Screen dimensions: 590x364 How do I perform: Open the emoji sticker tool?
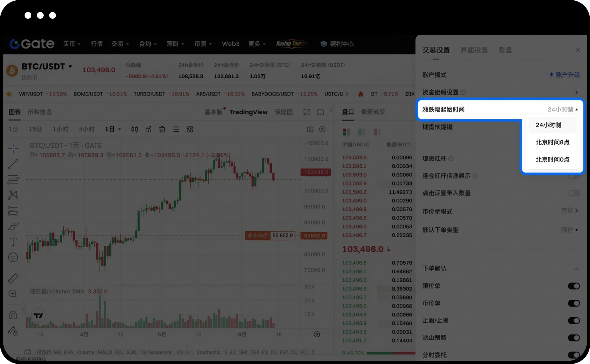13,257
